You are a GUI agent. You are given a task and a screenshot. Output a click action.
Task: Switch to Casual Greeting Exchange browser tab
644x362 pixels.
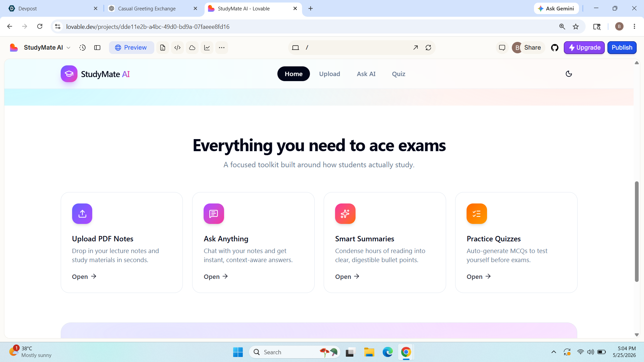[153, 8]
